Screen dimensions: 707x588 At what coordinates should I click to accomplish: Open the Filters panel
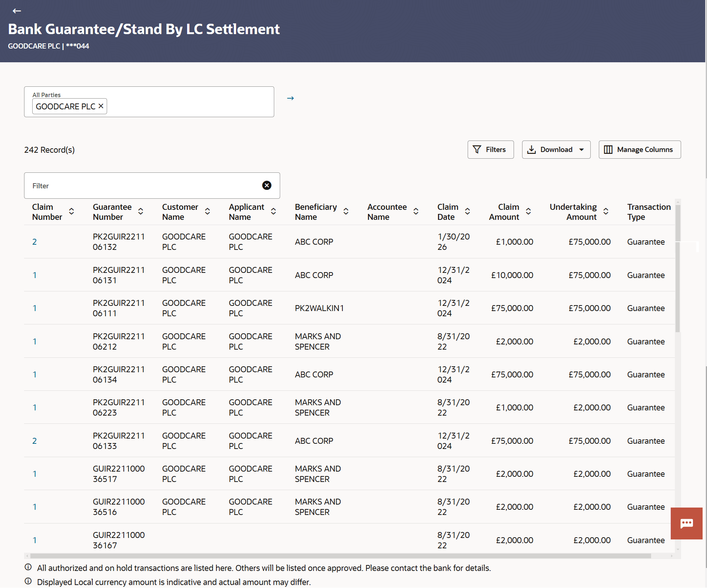(490, 149)
